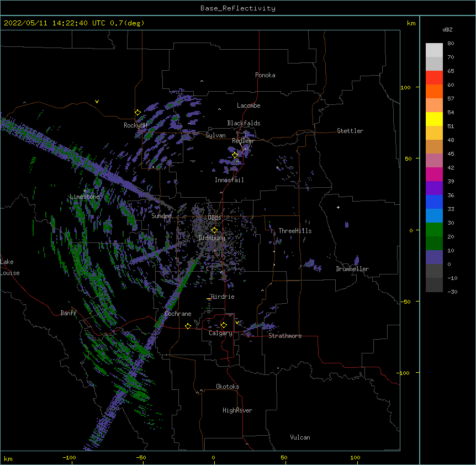Click the Okotoks town label

(228, 387)
